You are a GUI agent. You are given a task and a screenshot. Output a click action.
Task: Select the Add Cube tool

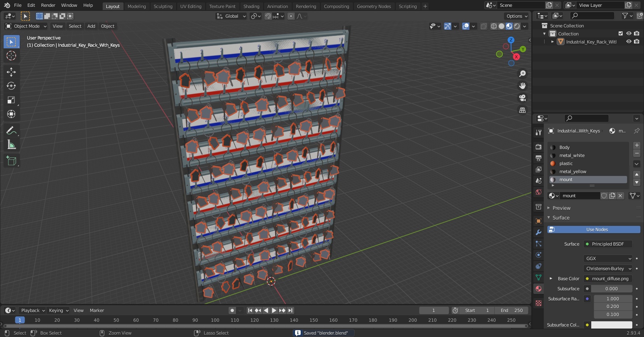(11, 161)
